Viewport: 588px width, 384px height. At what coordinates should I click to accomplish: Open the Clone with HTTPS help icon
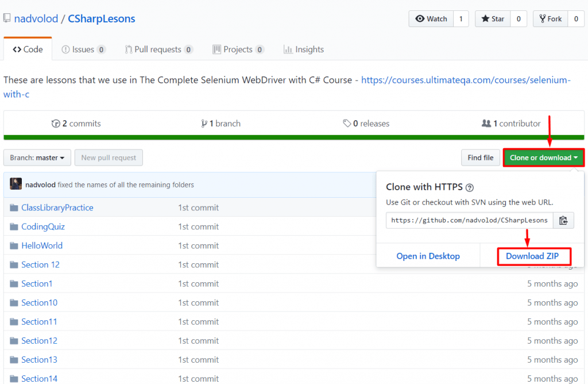click(469, 187)
